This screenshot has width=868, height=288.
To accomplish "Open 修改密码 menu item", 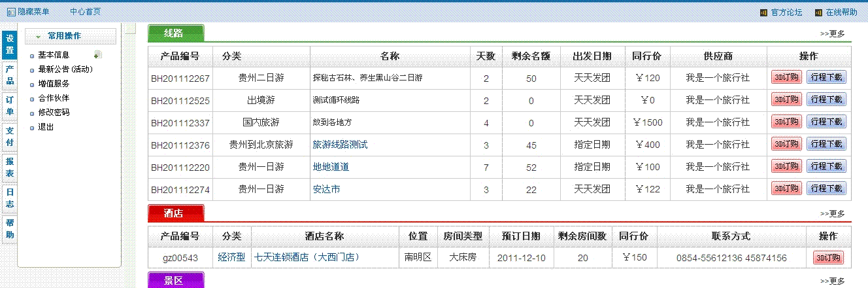I will coord(54,113).
